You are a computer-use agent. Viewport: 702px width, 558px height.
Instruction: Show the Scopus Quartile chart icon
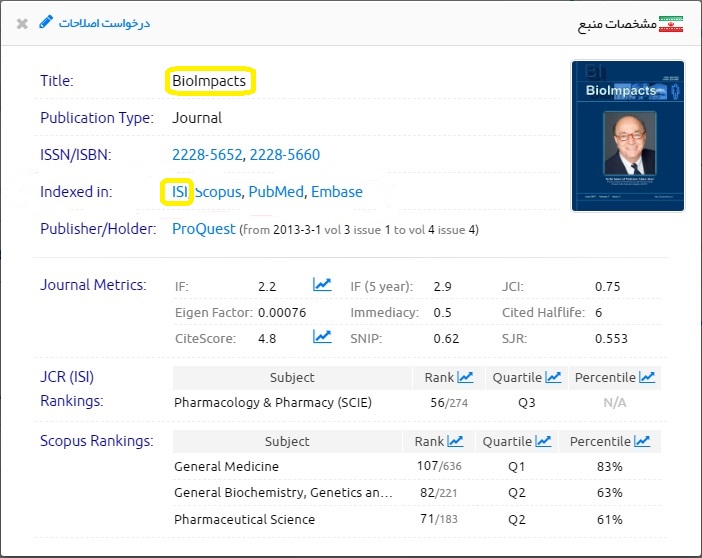click(x=543, y=441)
